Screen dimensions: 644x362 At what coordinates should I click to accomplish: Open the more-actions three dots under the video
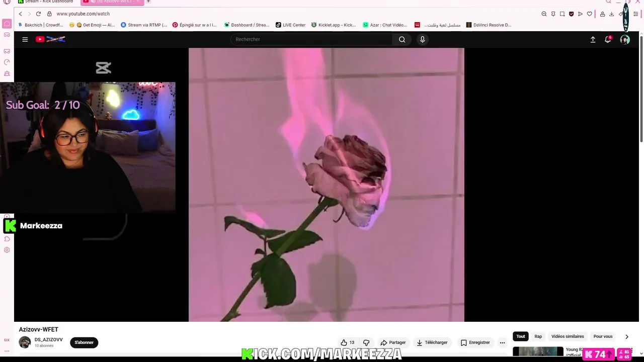(x=502, y=342)
